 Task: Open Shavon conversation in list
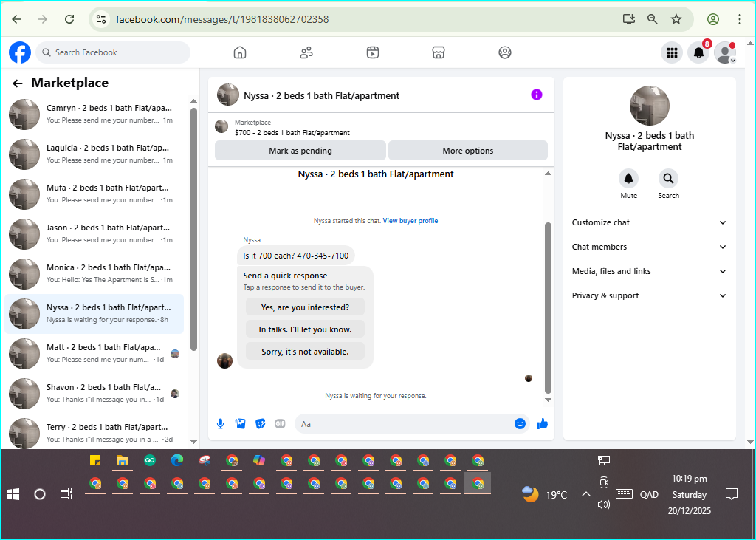[x=94, y=393]
